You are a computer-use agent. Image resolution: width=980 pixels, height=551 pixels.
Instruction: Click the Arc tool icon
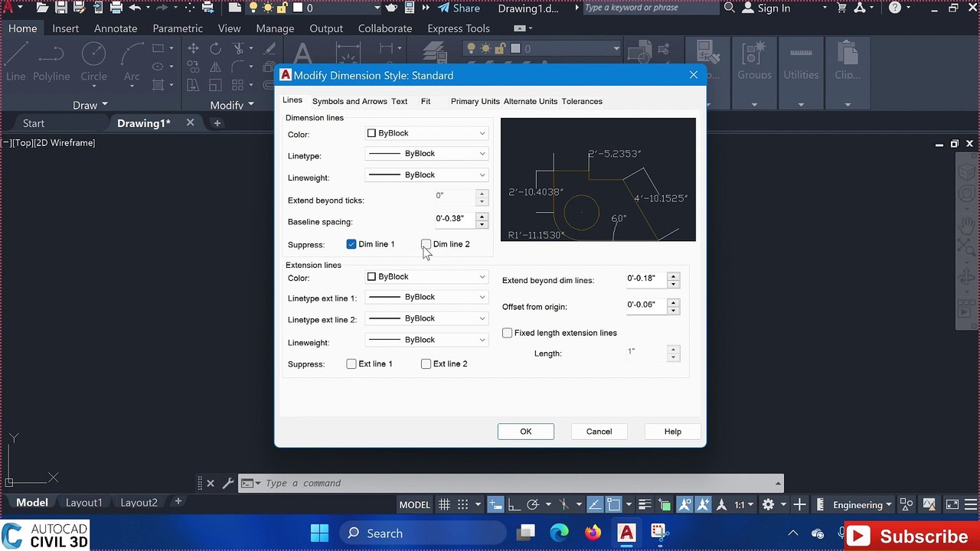coord(132,61)
